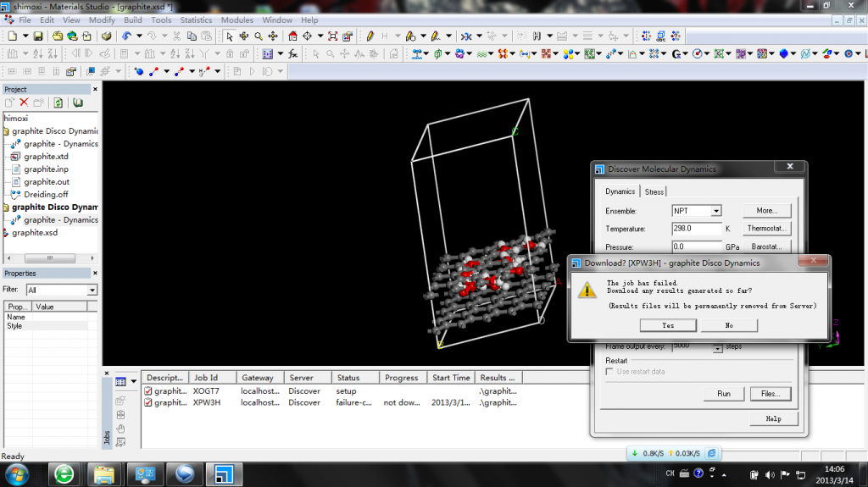Screen dimensions: 868x487
Task: Select graphite.out in project tree
Action: [47, 181]
